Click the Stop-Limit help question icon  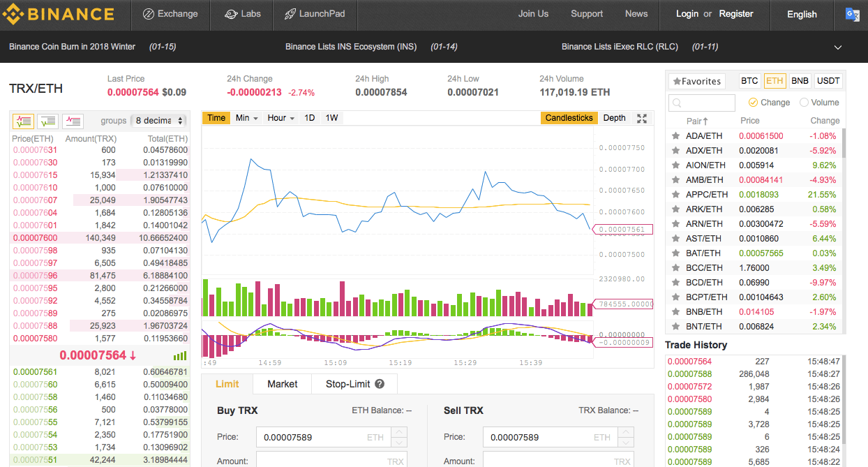click(x=380, y=384)
